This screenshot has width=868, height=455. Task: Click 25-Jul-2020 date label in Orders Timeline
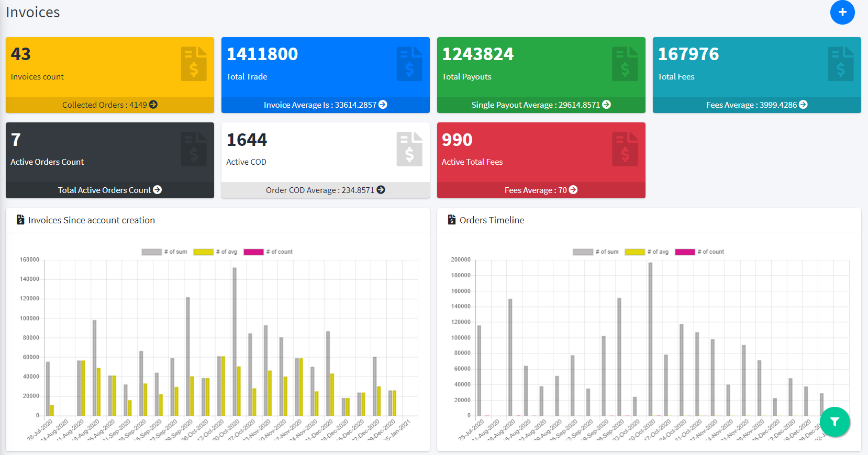[471, 430]
